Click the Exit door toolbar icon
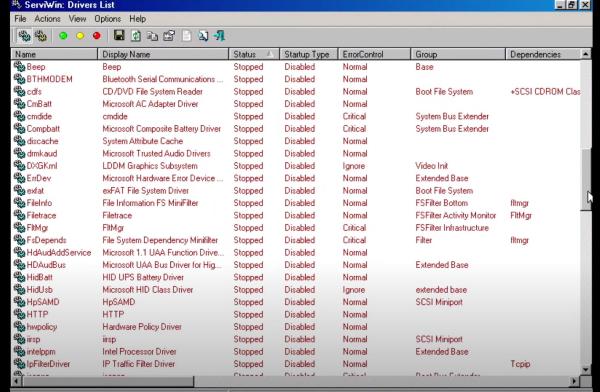600x392 pixels. click(220, 36)
